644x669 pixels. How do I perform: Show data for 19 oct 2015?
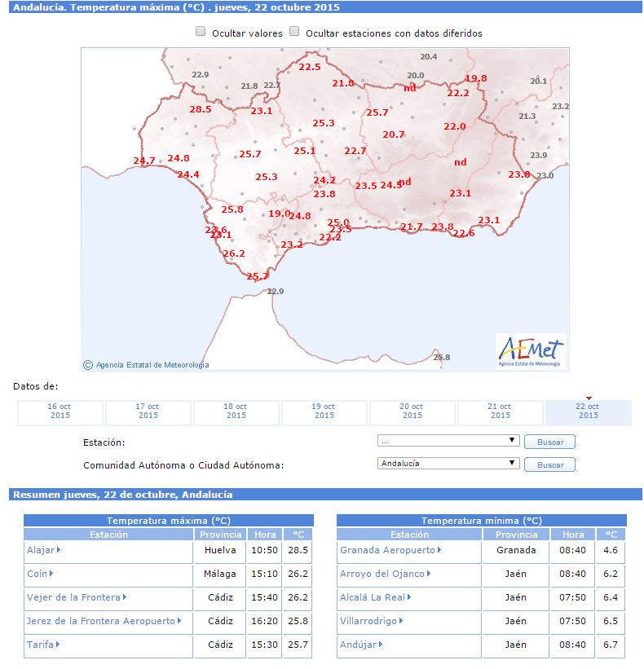[x=324, y=412]
